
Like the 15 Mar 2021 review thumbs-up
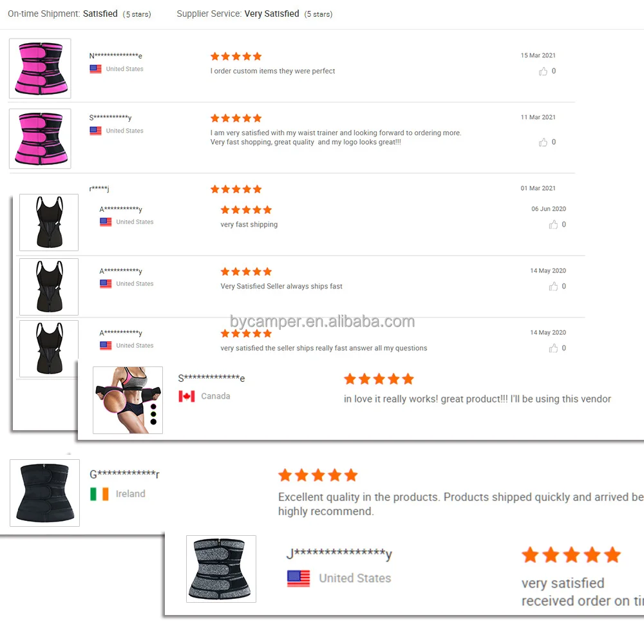coord(543,71)
